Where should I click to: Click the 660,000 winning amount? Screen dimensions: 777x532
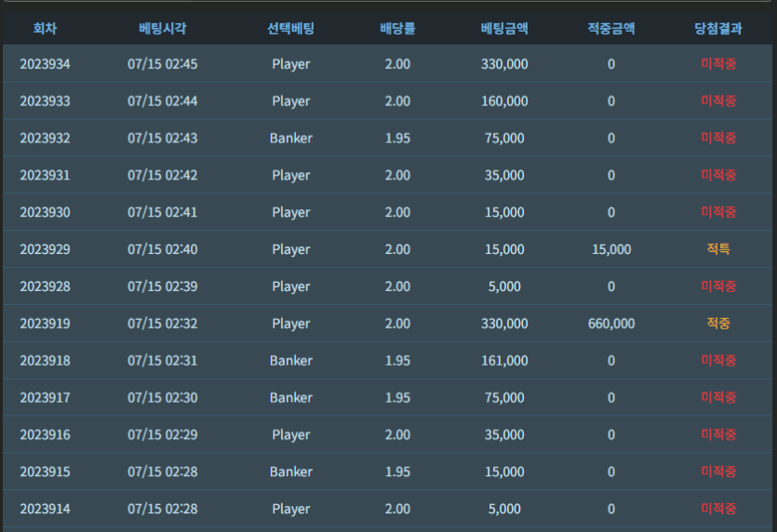(611, 324)
